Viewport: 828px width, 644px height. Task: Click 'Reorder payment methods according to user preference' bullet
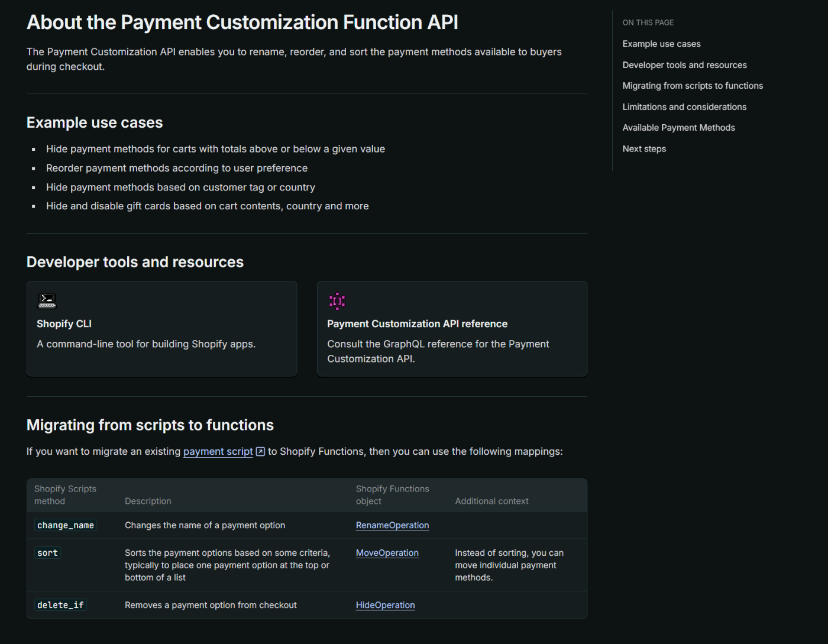point(177,168)
